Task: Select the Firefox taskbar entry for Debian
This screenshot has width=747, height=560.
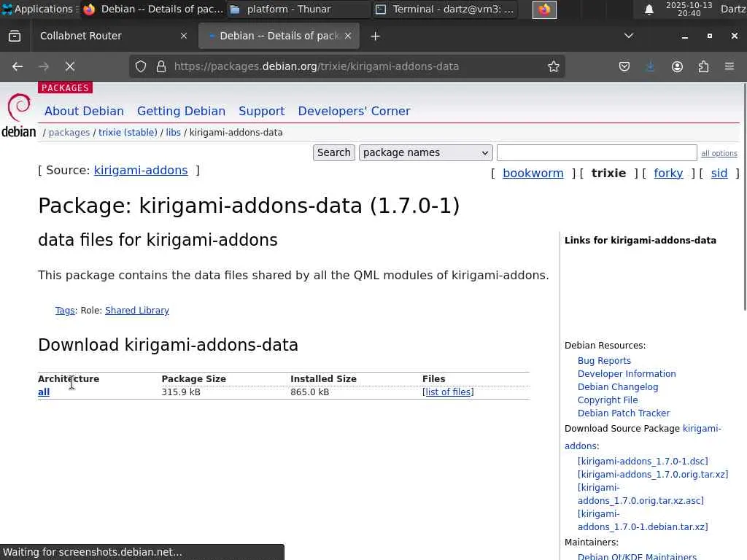Action: point(152,9)
